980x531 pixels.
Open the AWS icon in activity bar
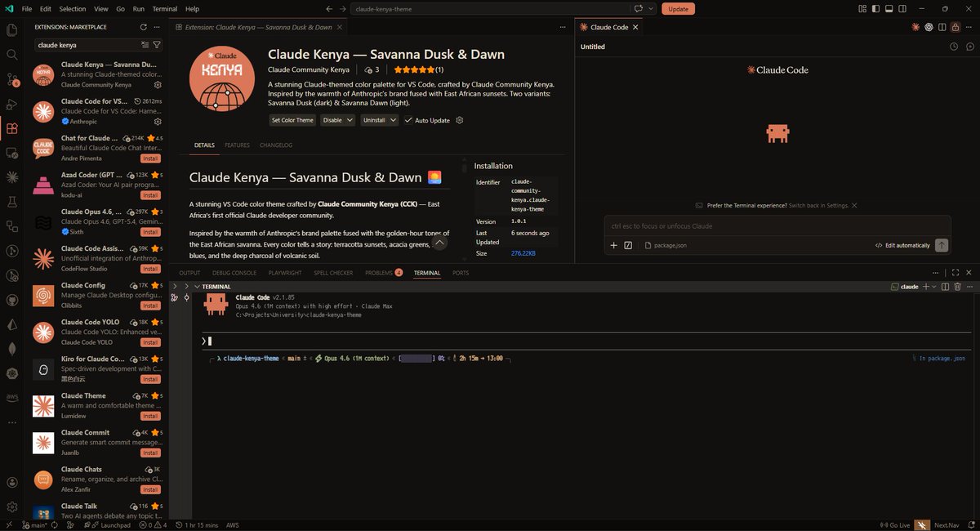click(12, 398)
